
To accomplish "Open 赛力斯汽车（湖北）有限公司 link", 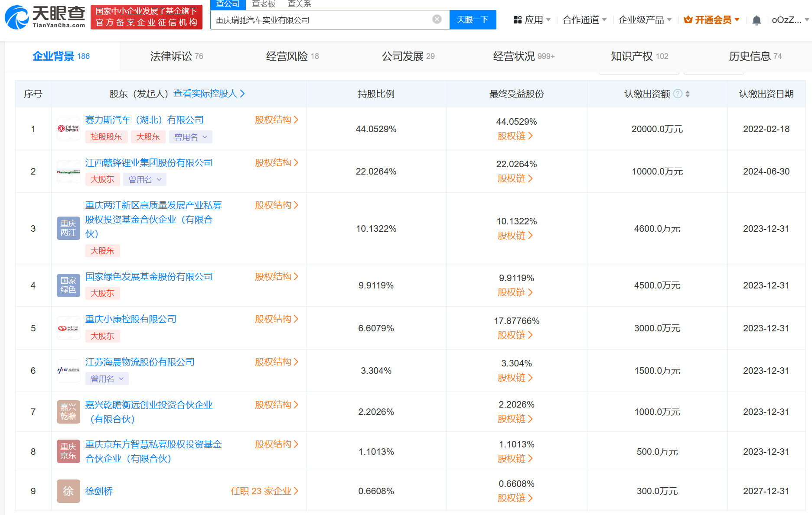I will coord(144,120).
